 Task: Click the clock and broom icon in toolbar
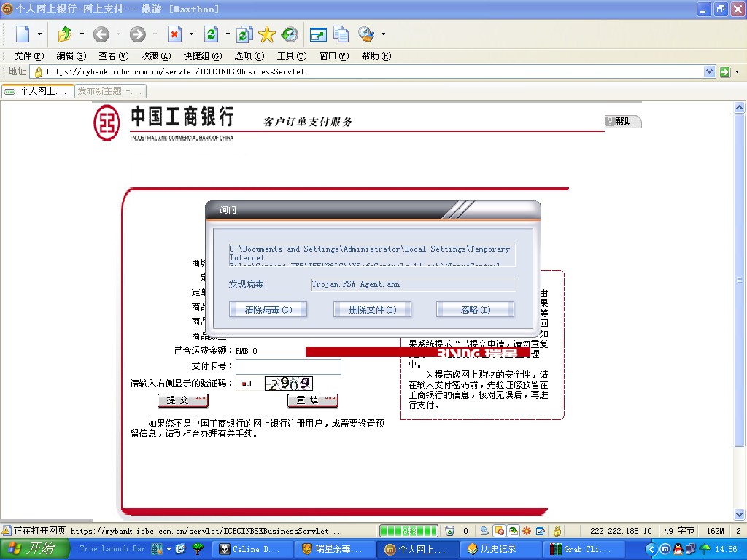pos(366,34)
